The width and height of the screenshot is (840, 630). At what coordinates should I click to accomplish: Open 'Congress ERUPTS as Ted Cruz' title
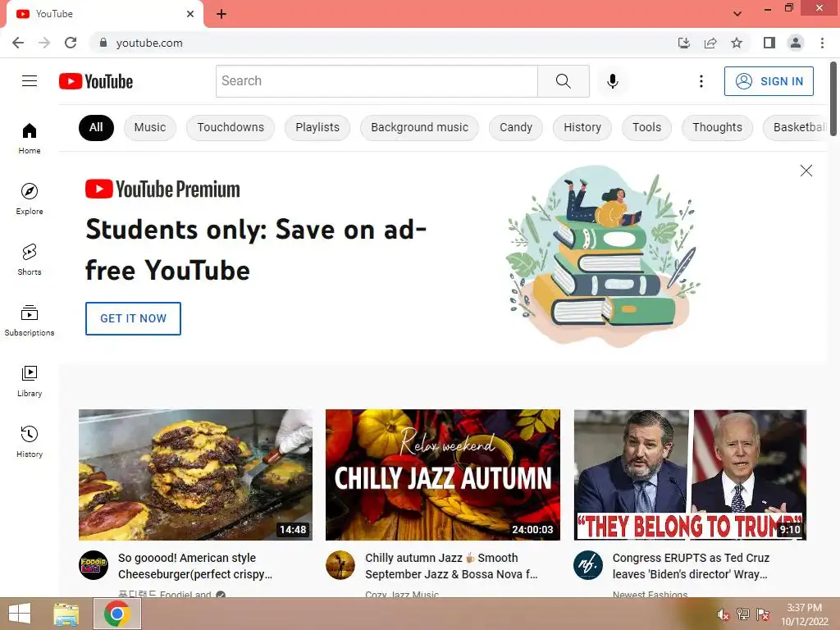[691, 566]
